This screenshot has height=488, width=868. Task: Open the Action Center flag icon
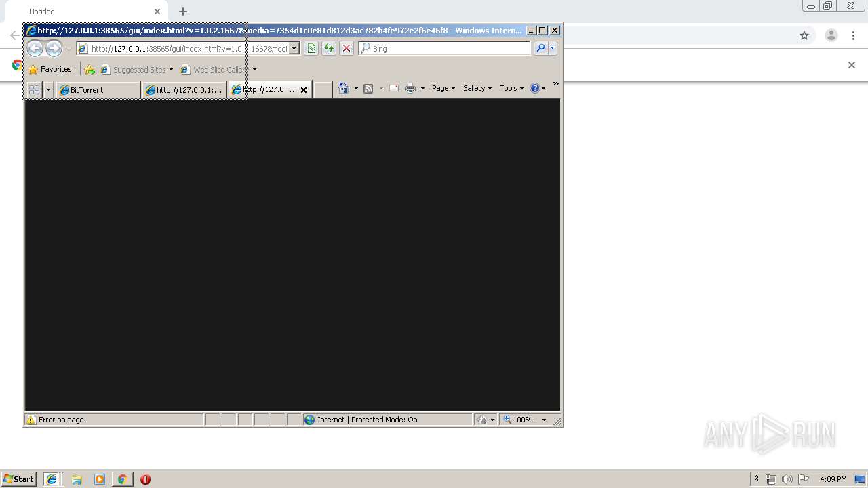point(804,479)
